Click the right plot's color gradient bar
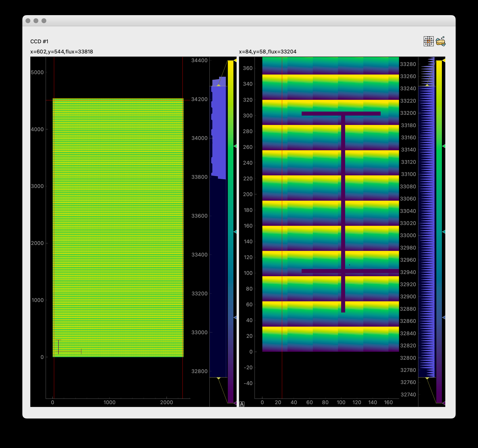The height and width of the screenshot is (448, 478). click(x=439, y=232)
